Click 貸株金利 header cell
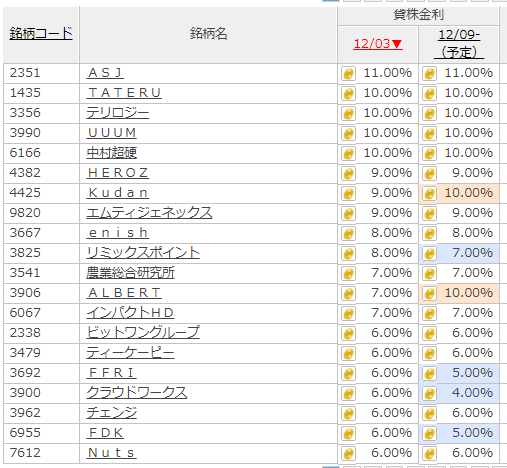This screenshot has height=468, width=507. (418, 15)
